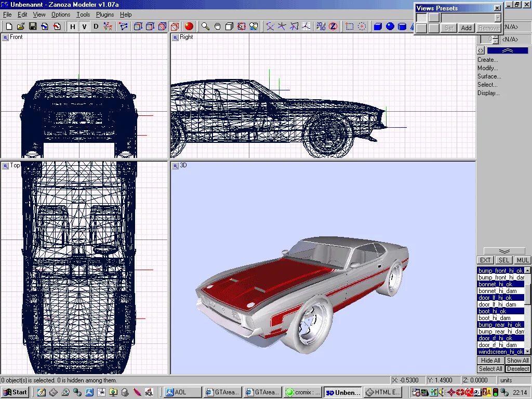
Task: Select the points selection mode icon
Action: click(123, 26)
